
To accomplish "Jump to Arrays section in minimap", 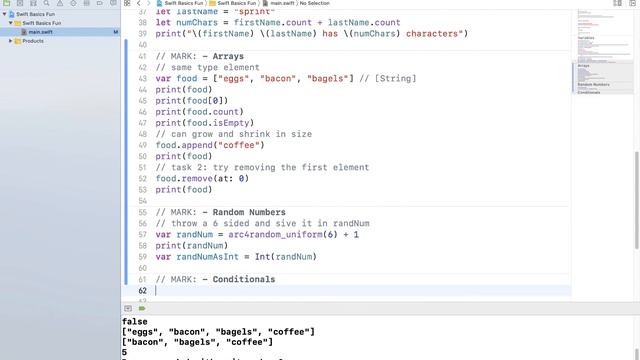I will pyautogui.click(x=583, y=65).
